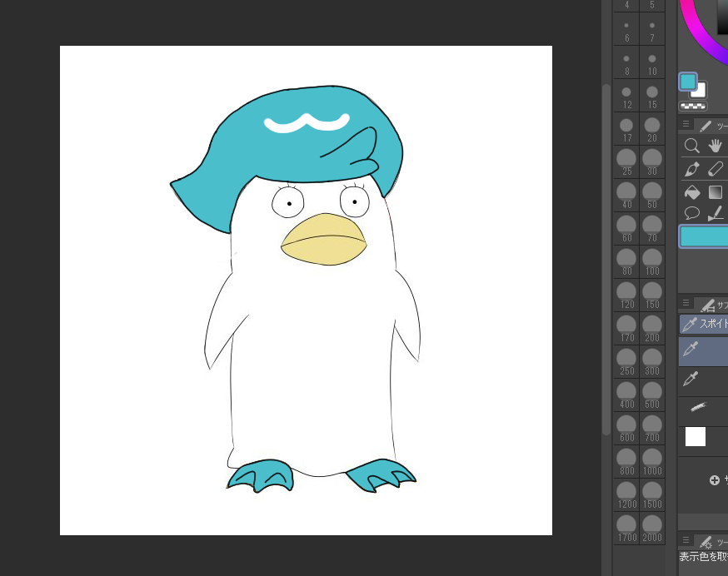The image size is (728, 576).
Task: Choose brush size 1000
Action: coord(652,462)
